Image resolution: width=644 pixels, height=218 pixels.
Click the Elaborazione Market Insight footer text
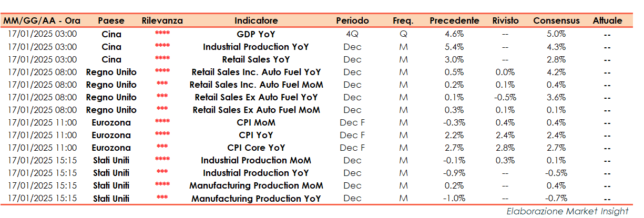pyautogui.click(x=567, y=211)
